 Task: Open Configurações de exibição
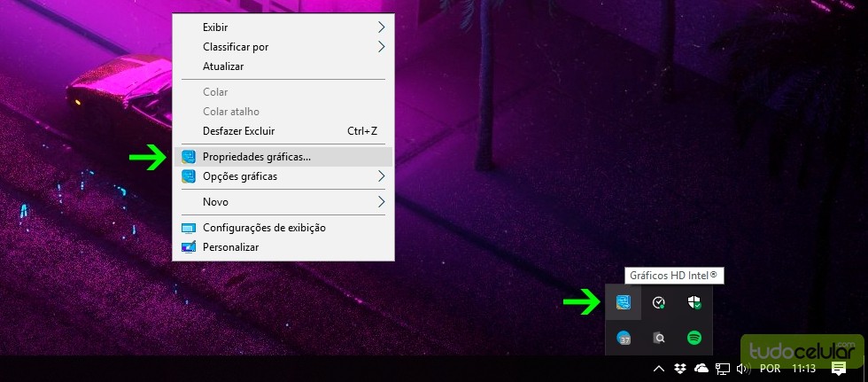(283, 228)
